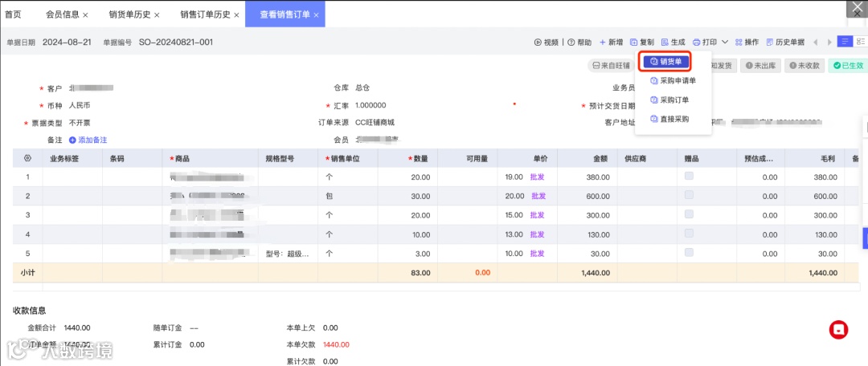Close the window with the top-right X
The width and height of the screenshot is (868, 366).
point(858,8)
